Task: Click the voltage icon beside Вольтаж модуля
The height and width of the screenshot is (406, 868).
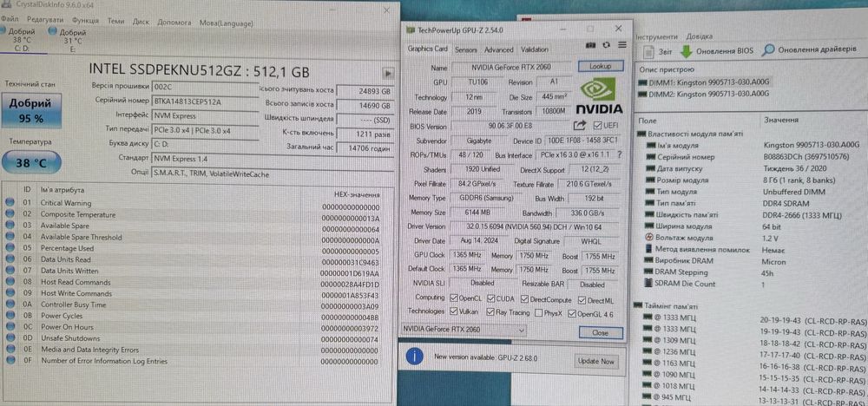Action: [650, 238]
